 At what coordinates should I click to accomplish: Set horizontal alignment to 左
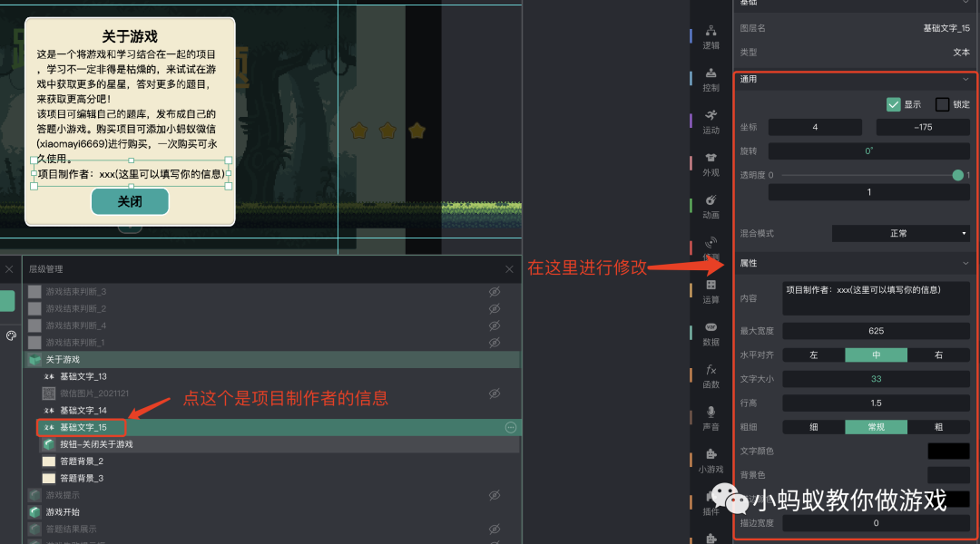[814, 355]
